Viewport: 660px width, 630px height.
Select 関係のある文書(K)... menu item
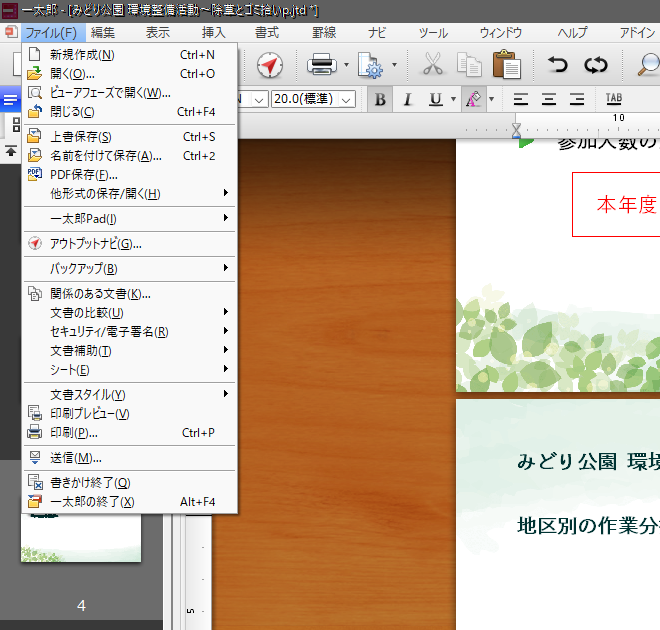click(130, 294)
